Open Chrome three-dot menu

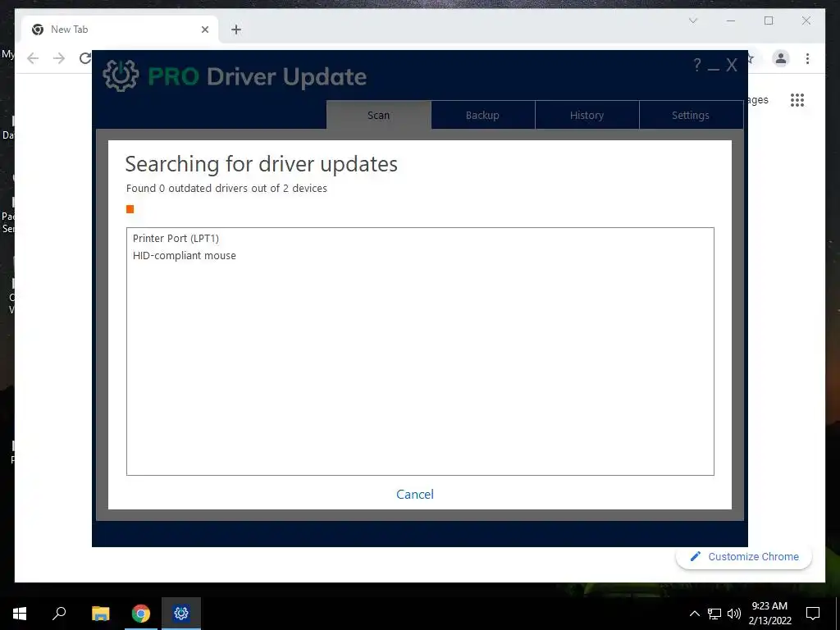coord(807,58)
